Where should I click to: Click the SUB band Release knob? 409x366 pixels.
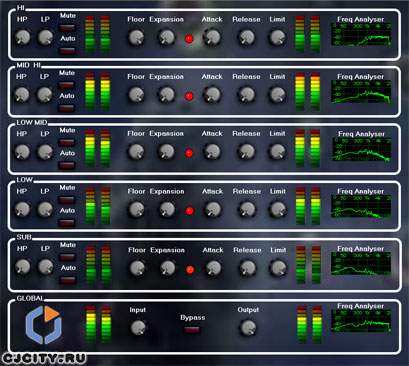click(x=248, y=268)
